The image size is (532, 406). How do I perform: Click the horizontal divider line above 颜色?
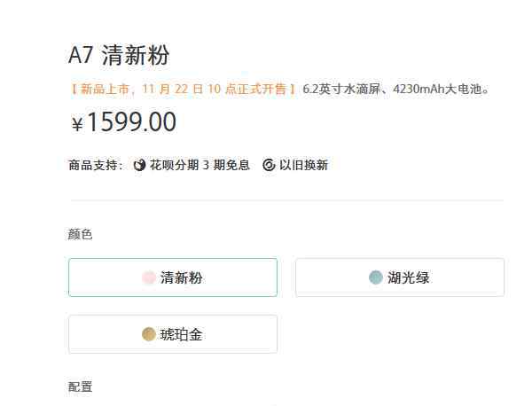(x=287, y=200)
